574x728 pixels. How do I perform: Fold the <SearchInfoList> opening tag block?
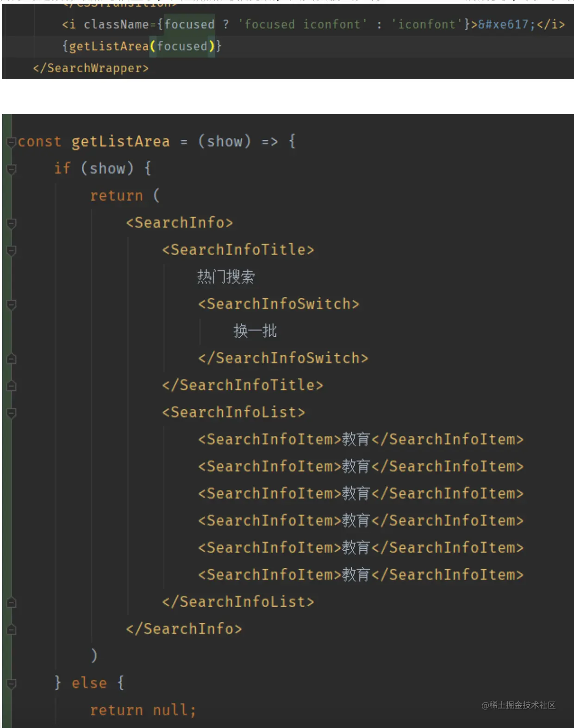pyautogui.click(x=12, y=413)
